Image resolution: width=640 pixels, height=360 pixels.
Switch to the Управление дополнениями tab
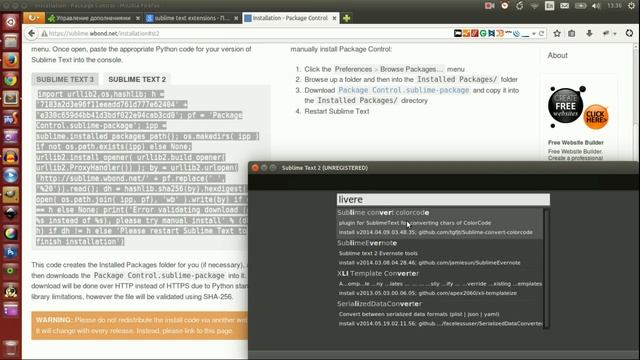pos(93,18)
